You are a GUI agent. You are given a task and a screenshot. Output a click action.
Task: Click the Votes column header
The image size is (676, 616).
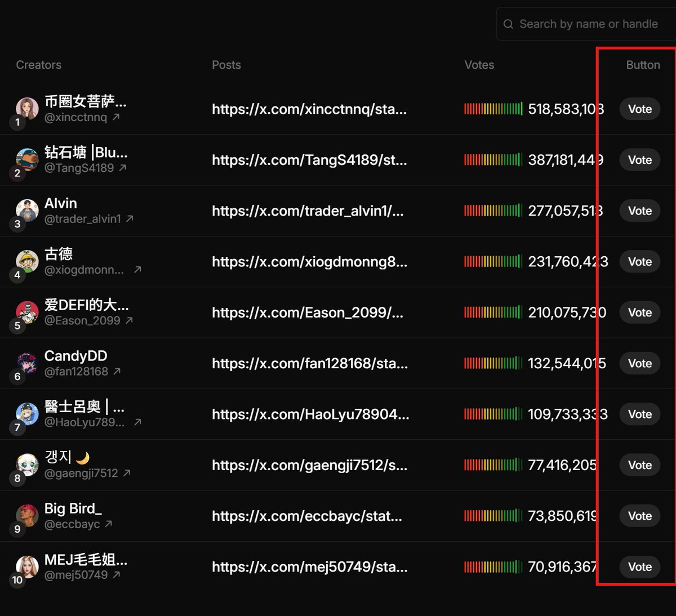[479, 65]
